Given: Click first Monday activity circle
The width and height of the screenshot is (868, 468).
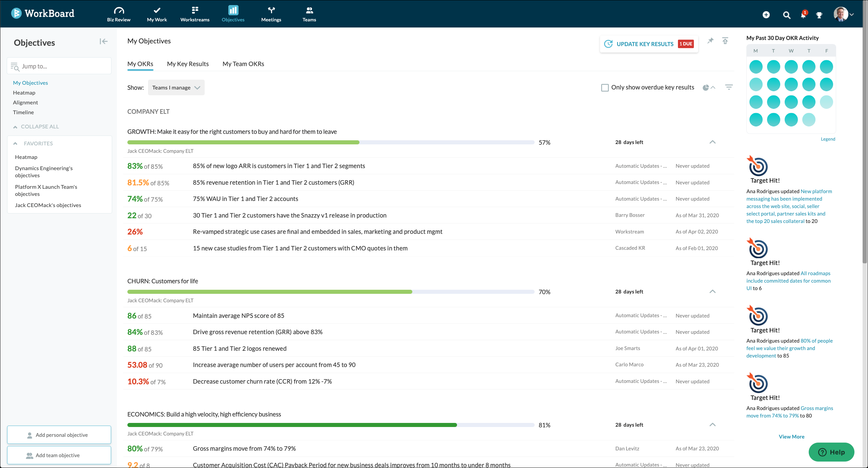Looking at the screenshot, I should (756, 67).
